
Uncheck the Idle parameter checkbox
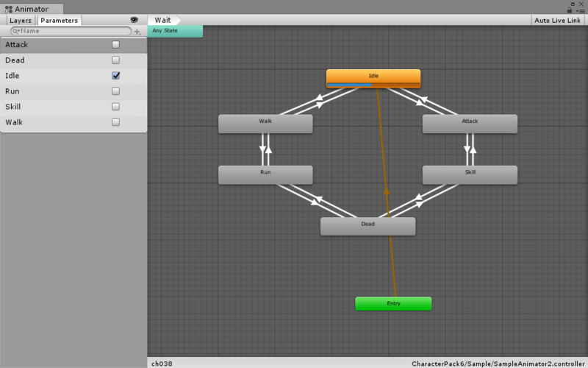coord(115,76)
